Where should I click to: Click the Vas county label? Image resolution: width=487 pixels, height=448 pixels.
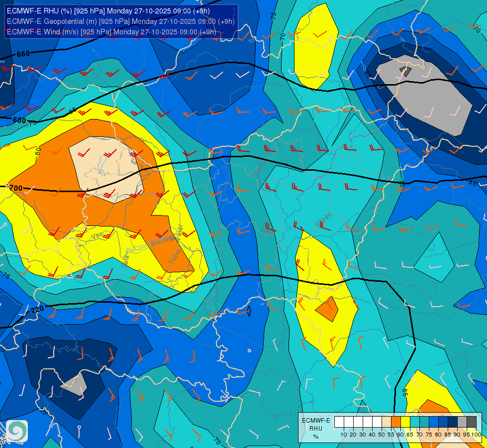(98, 235)
